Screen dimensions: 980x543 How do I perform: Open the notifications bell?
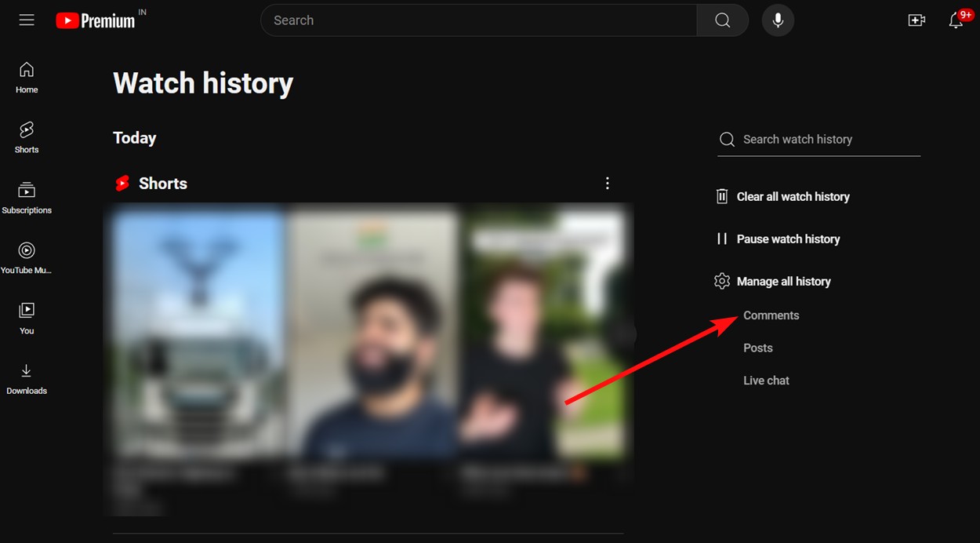click(x=955, y=20)
